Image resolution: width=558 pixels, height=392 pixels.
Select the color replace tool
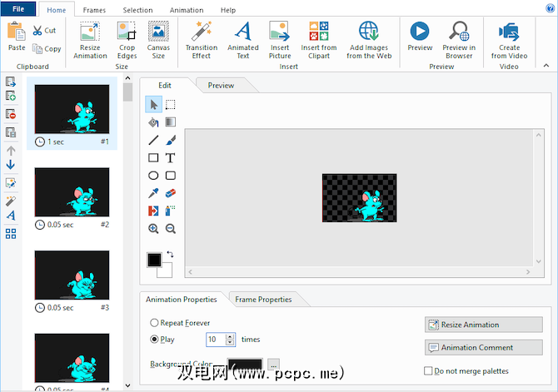pos(154,211)
